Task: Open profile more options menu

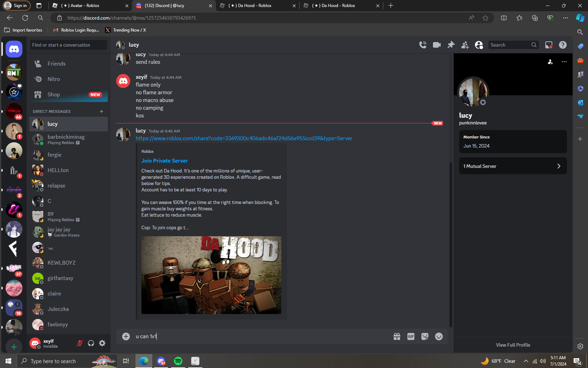Action: click(564, 62)
